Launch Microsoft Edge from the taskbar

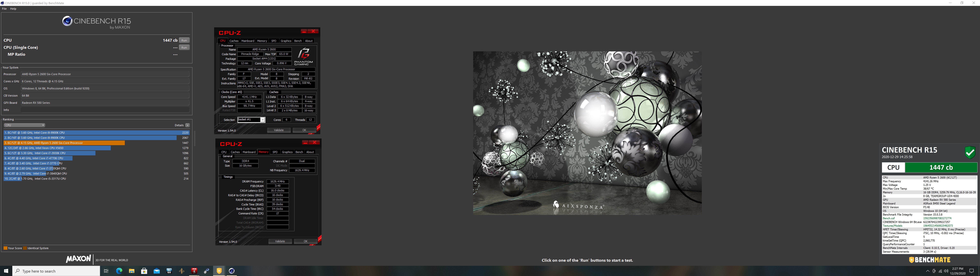pyautogui.click(x=119, y=271)
